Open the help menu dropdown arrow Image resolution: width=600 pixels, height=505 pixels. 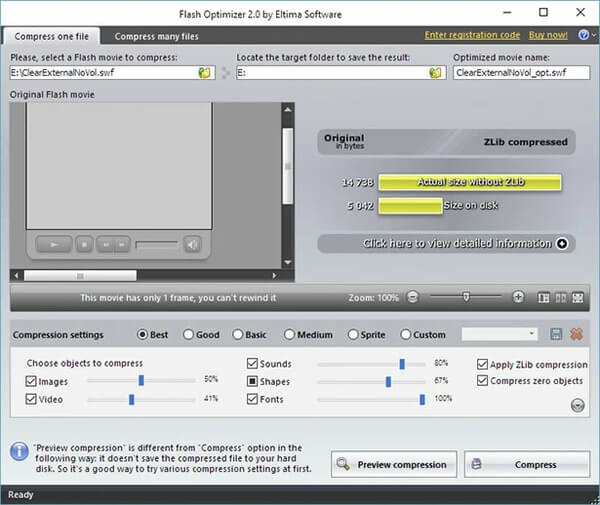point(594,35)
